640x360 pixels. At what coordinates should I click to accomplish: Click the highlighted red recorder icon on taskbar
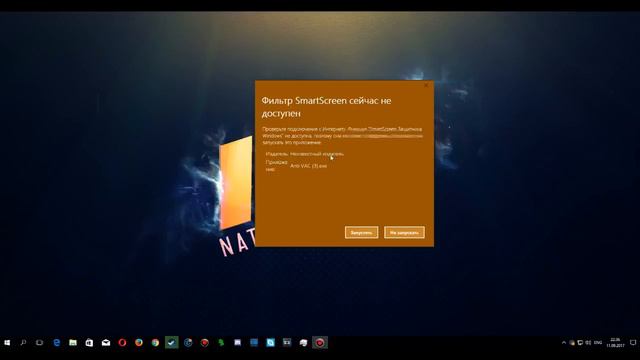click(320, 343)
